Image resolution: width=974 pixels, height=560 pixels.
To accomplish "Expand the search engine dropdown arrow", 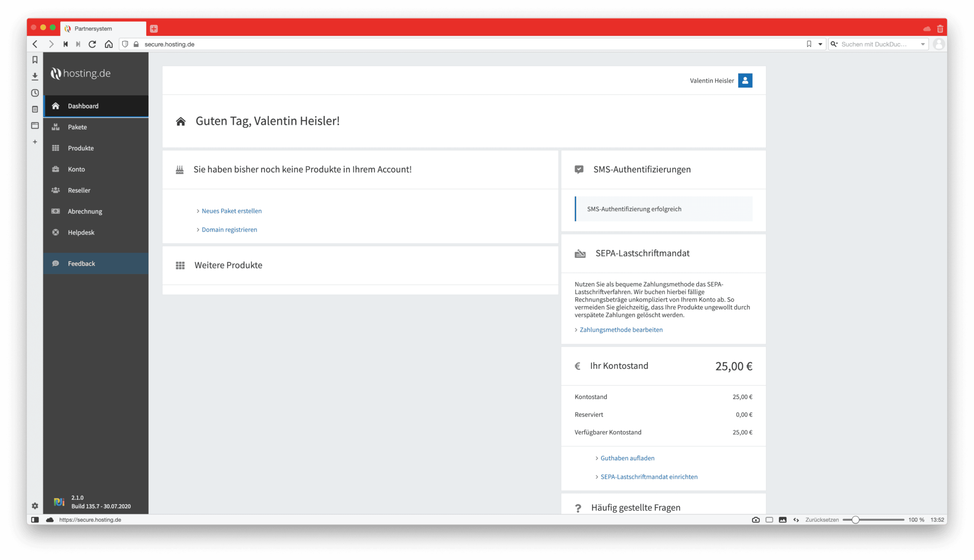I will click(922, 44).
